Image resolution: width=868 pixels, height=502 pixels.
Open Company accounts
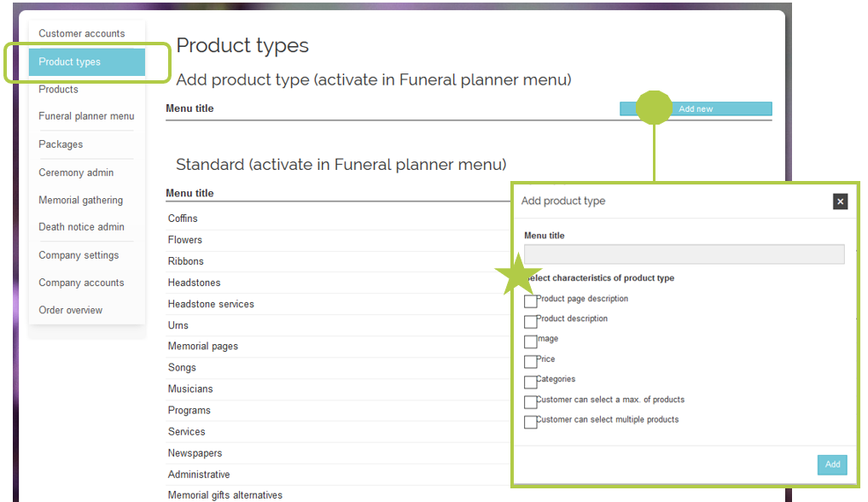pos(81,283)
